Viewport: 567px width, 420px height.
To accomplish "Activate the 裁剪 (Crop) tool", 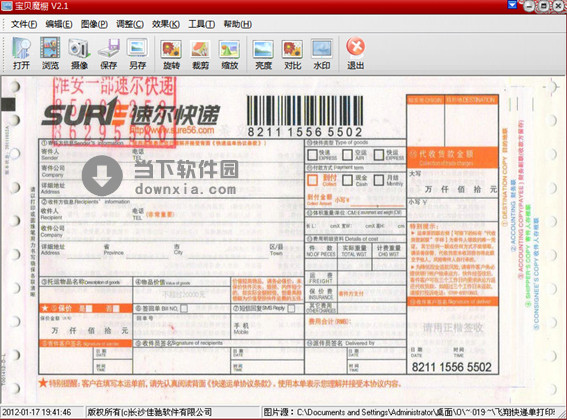I will [200, 53].
